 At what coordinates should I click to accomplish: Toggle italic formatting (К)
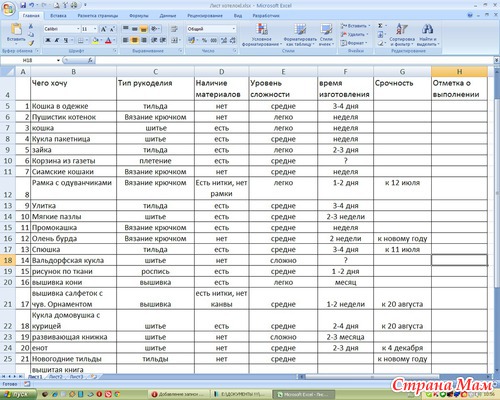coord(57,40)
